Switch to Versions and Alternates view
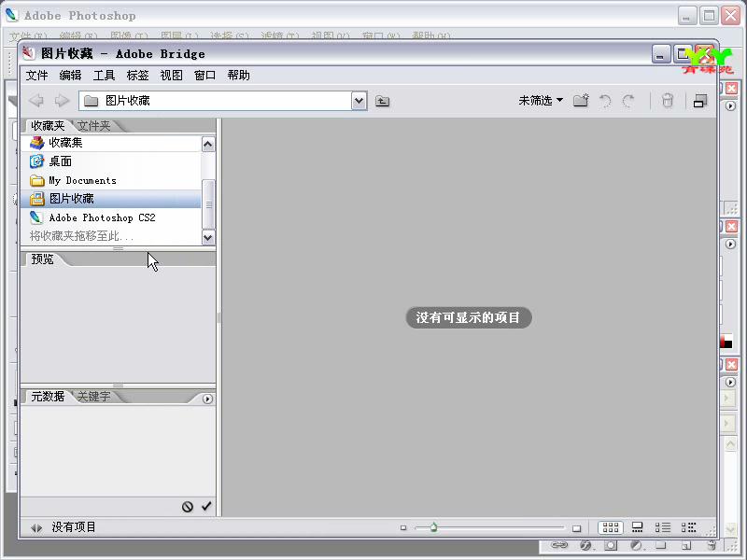This screenshot has width=747, height=560. [689, 527]
